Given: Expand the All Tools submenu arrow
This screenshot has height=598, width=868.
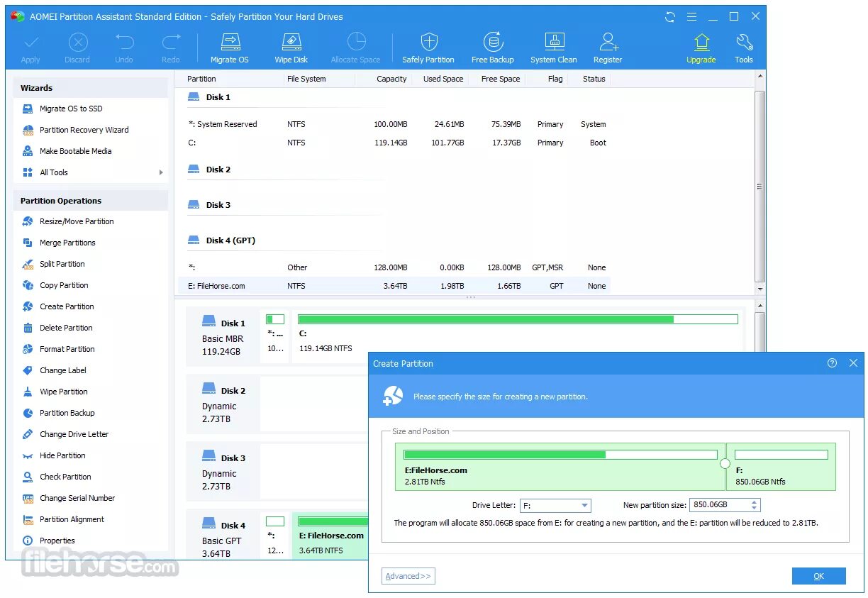Looking at the screenshot, I should (161, 172).
